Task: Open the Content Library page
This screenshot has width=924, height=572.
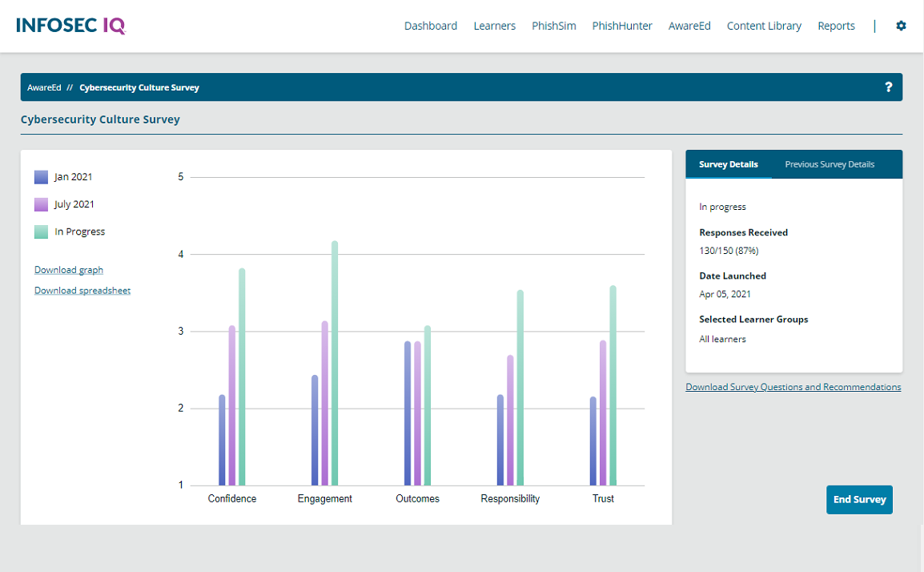Action: pyautogui.click(x=763, y=26)
